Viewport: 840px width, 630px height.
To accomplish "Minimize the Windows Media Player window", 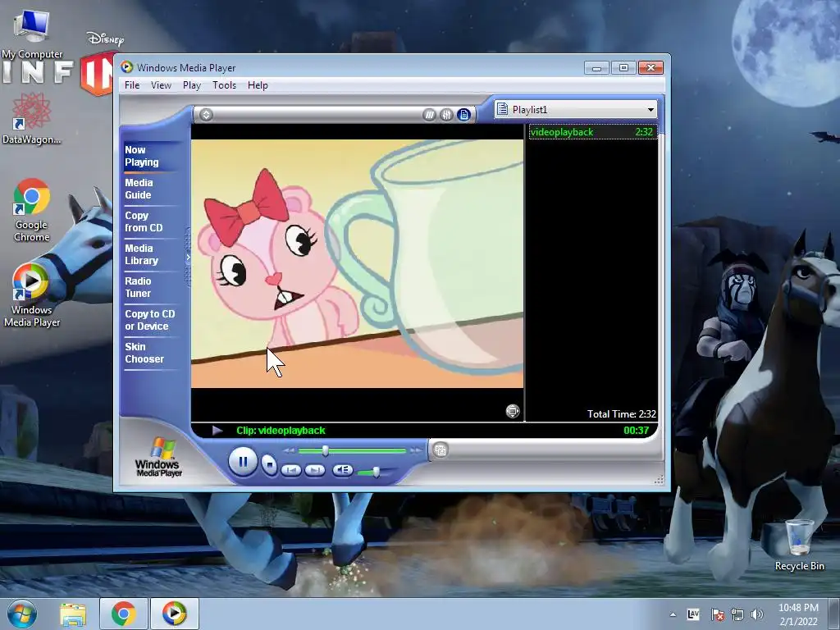I will pos(596,67).
